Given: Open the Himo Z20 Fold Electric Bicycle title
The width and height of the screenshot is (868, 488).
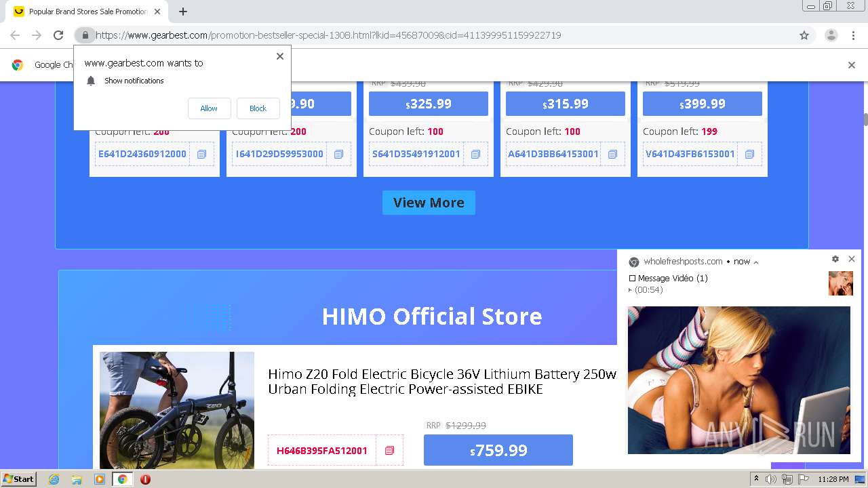Looking at the screenshot, I should click(x=442, y=382).
